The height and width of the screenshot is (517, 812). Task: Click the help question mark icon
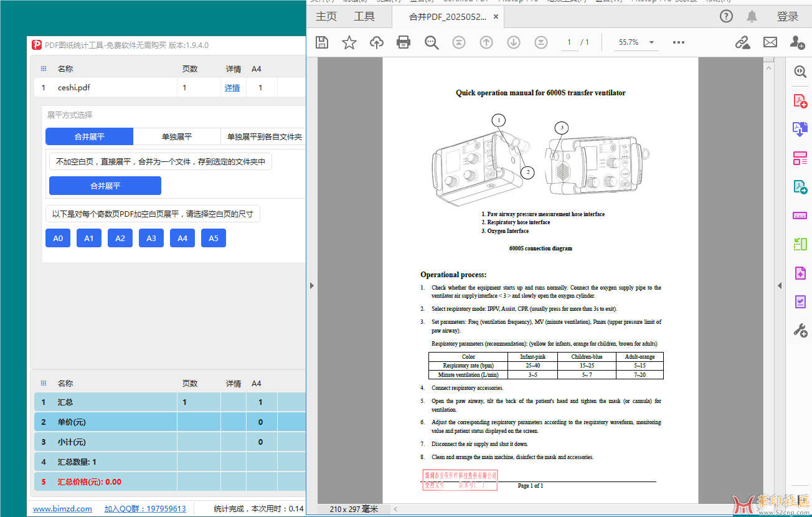click(x=726, y=16)
